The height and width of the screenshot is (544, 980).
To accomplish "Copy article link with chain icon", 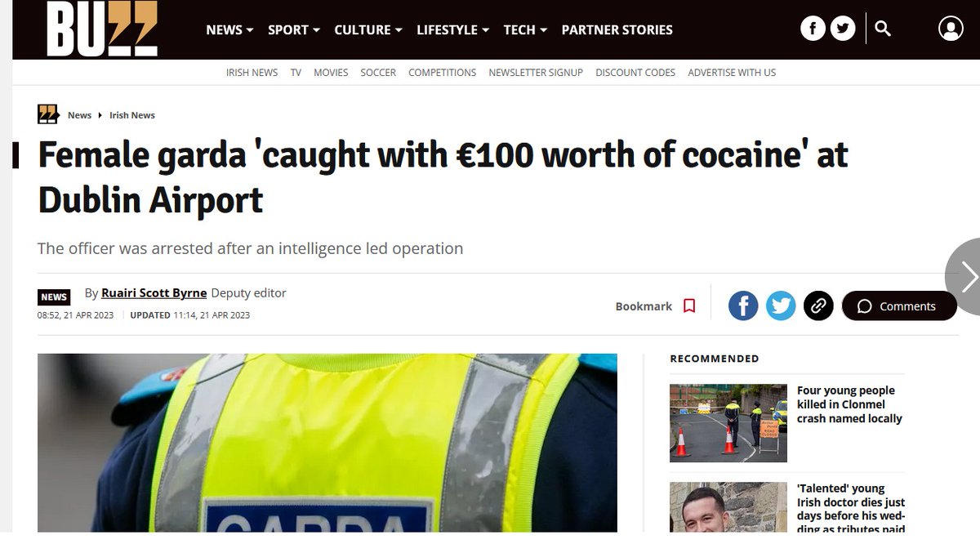I will [x=818, y=305].
